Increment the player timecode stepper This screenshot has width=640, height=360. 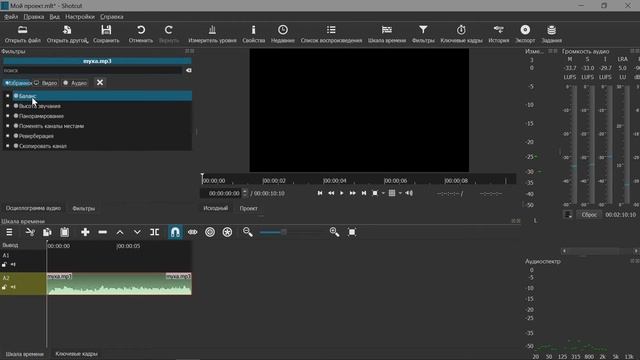coord(245,191)
